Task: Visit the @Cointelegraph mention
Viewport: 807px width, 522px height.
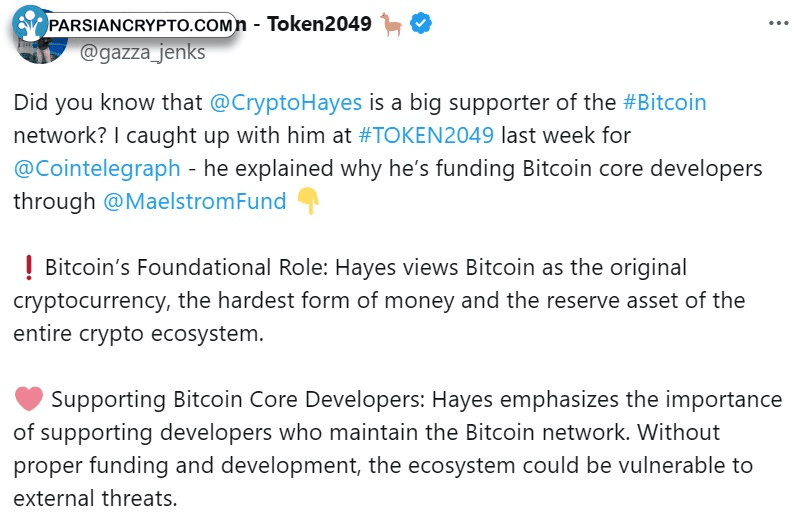Action: coord(97,168)
